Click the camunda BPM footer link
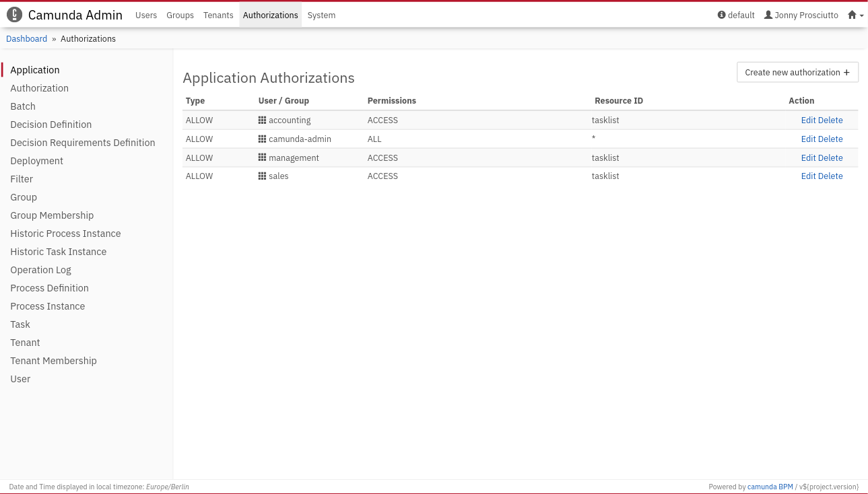This screenshot has height=494, width=868. tap(770, 487)
